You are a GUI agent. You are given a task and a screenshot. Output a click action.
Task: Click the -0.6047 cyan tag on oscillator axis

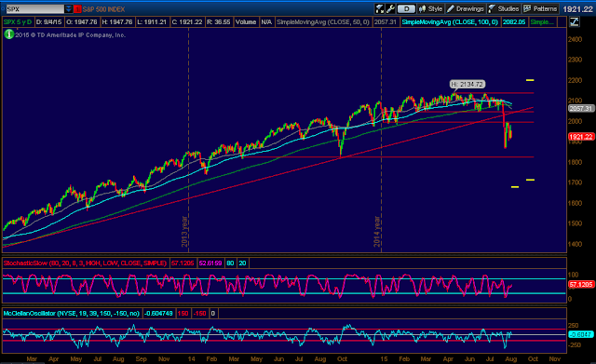[580, 334]
